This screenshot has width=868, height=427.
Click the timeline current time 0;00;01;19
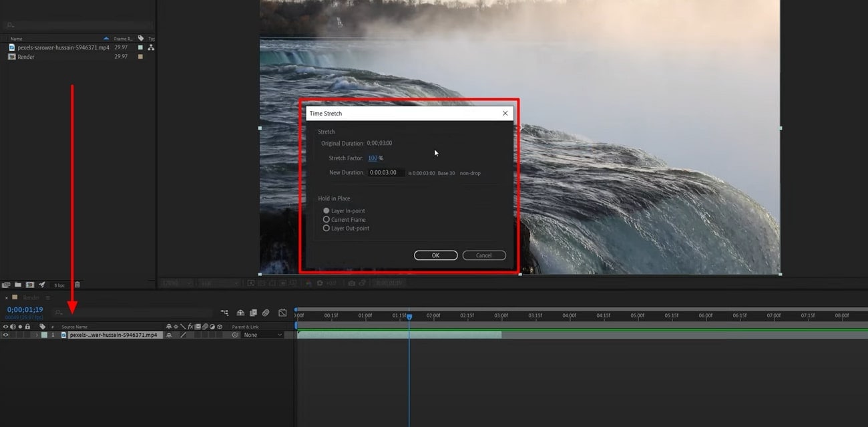pos(25,309)
